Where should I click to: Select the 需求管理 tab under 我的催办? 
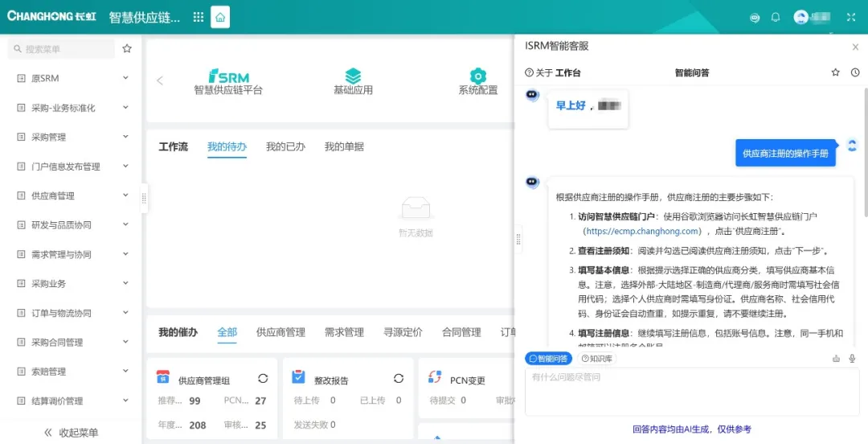[344, 332]
